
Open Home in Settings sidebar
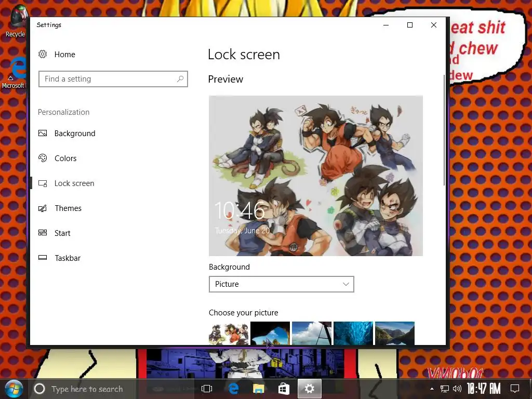click(64, 54)
